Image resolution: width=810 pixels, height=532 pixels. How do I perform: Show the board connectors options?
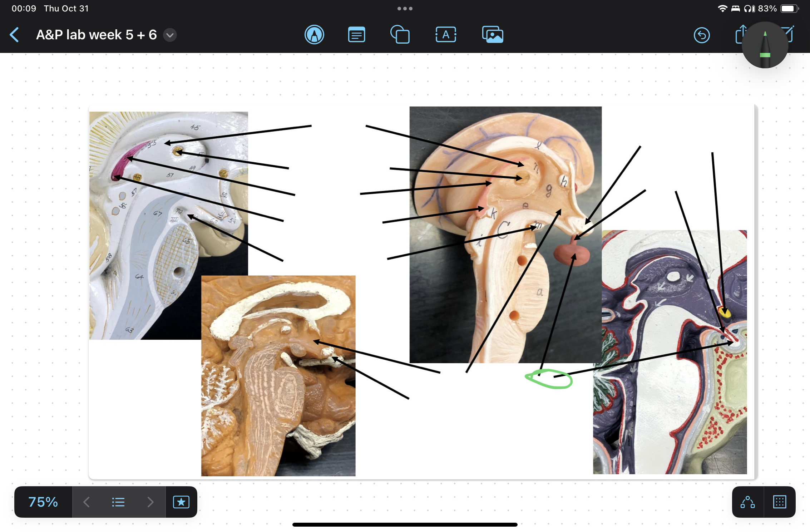747,502
